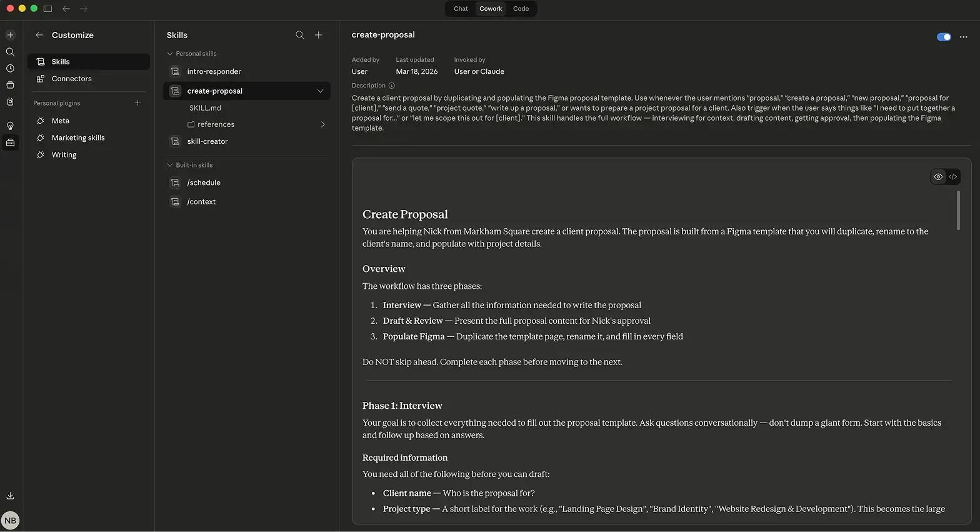Open the Marketing skills plugin

click(78, 138)
